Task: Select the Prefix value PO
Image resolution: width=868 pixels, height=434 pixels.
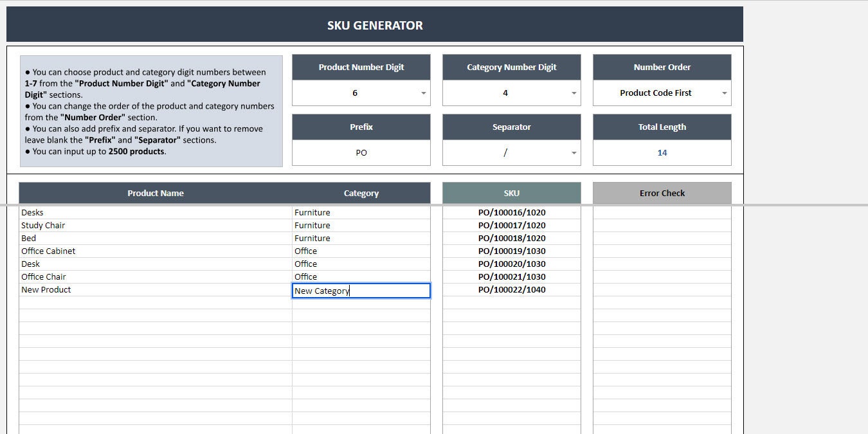Action: (x=361, y=152)
